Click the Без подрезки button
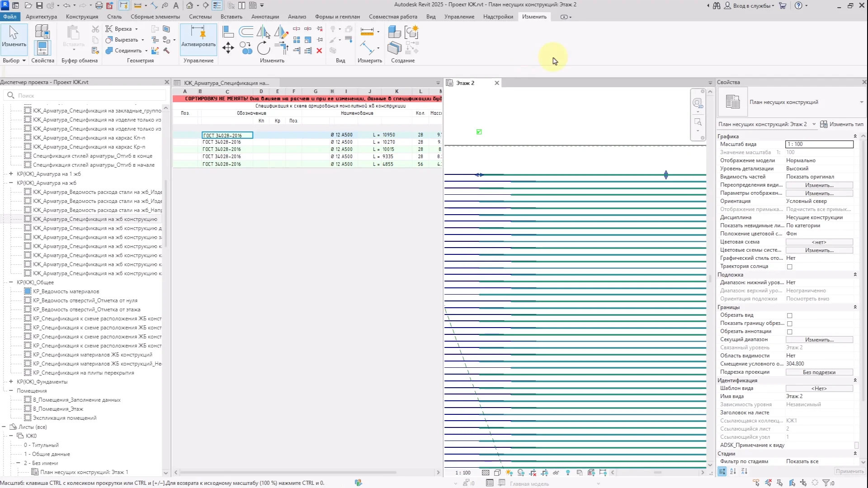Screen dimensions: 868x488 pyautogui.click(x=819, y=372)
